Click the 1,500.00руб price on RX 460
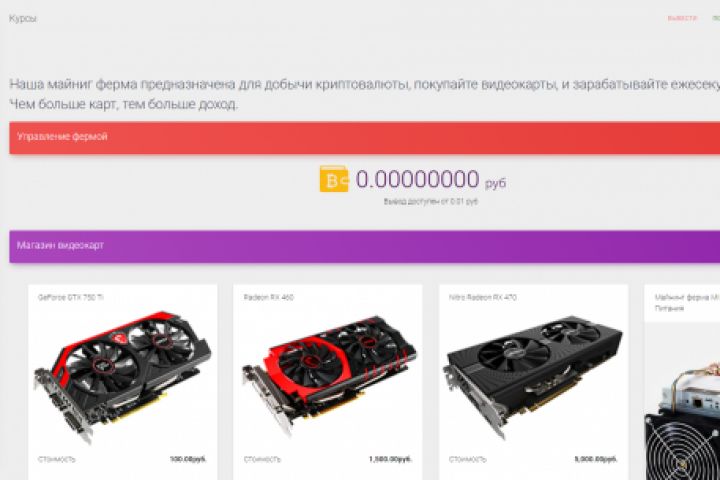 (390, 459)
